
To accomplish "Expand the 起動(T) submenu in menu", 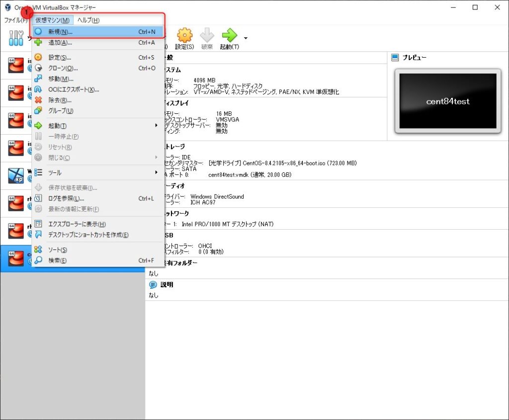I will [97, 126].
